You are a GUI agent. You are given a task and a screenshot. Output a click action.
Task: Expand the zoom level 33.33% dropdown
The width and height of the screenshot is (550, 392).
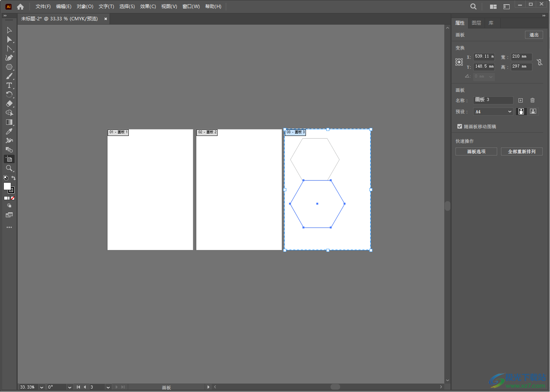42,387
